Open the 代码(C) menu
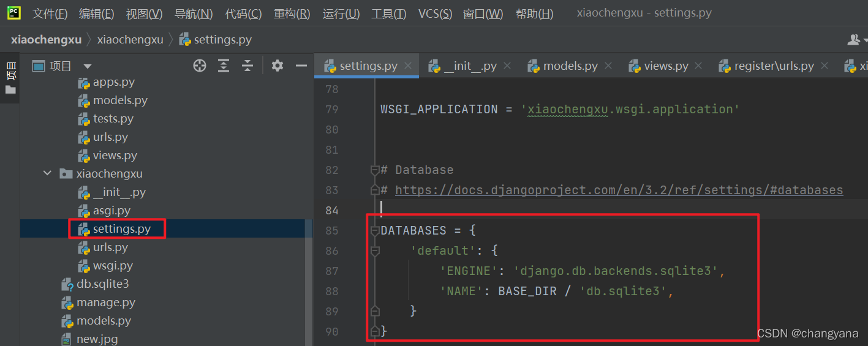The image size is (868, 346). pos(243,13)
